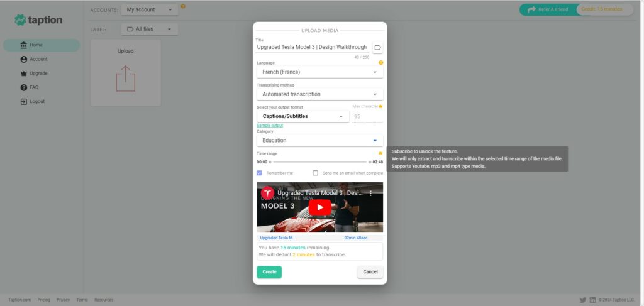Click the crown icon beside Max character
The height and width of the screenshot is (306, 644).
coord(380,106)
